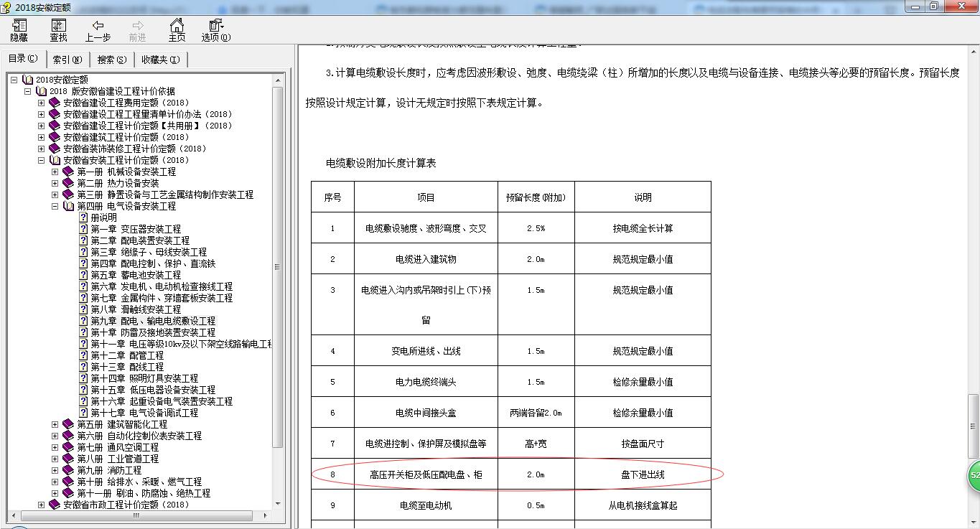
Task: Collapse the 2018安徽定额 root node
Action: click(14, 80)
